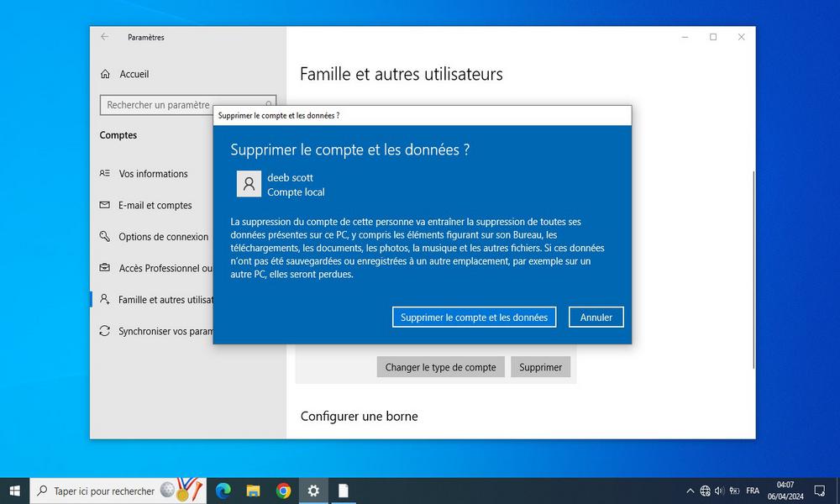This screenshot has width=840, height=504.
Task: Click the Synchroniser vos paramètres sync icon
Action: pyautogui.click(x=107, y=331)
